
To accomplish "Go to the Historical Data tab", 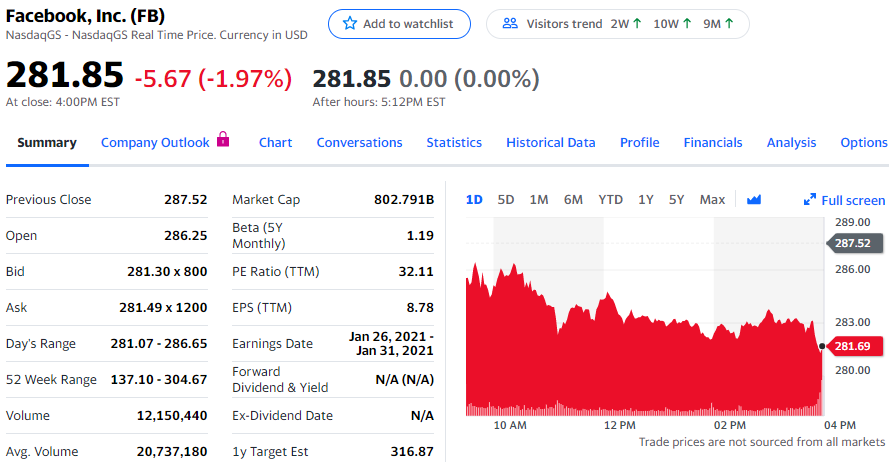I will [550, 142].
